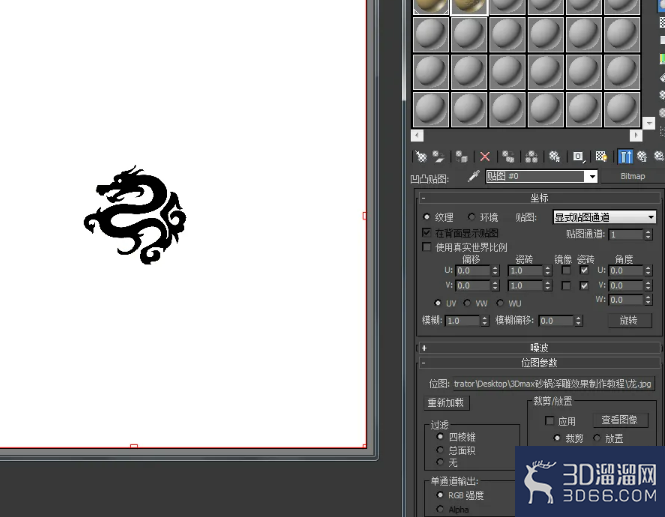Click the Make Unique icon
Image resolution: width=665 pixels, height=517 pixels.
(531, 157)
